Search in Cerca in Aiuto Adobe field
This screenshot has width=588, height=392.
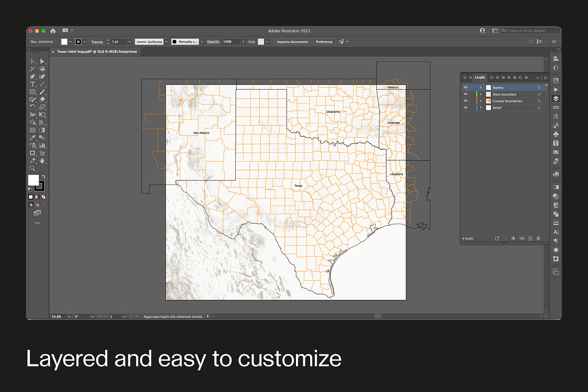(x=531, y=30)
